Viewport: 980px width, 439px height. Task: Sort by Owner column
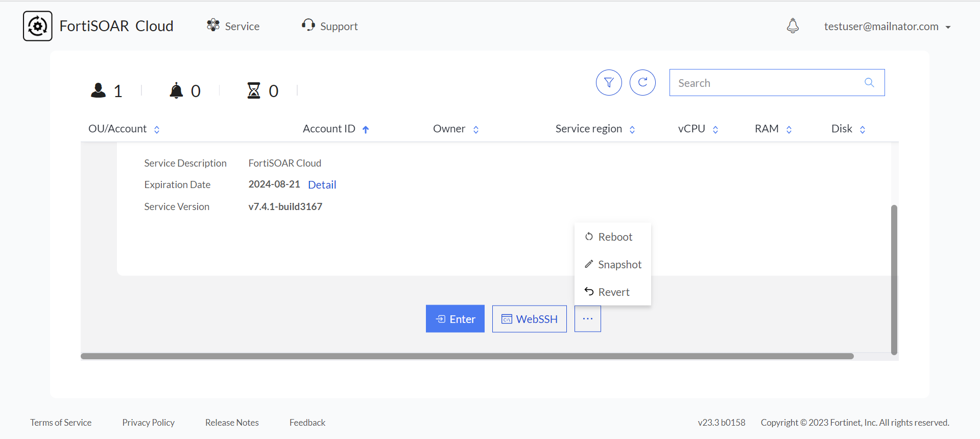(x=456, y=129)
